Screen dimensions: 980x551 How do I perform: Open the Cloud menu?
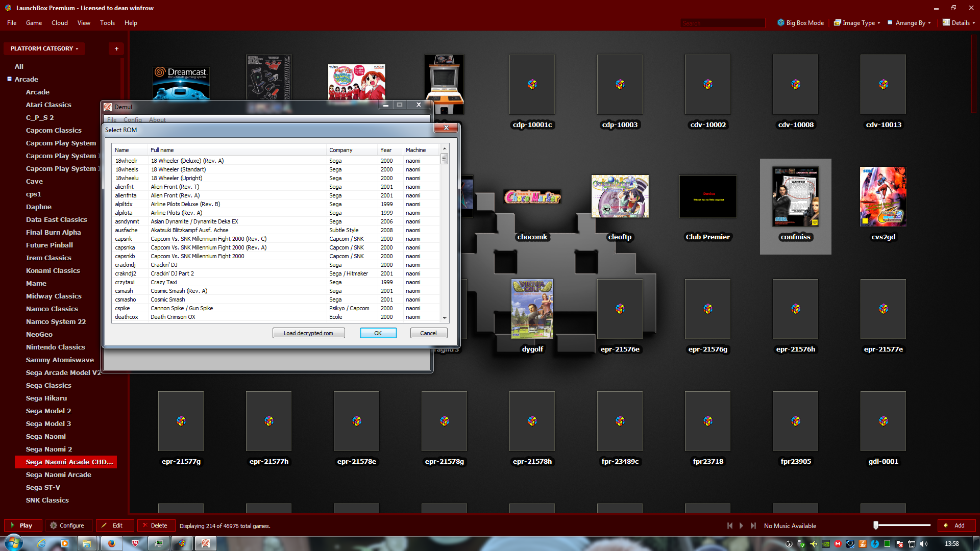click(x=60, y=23)
